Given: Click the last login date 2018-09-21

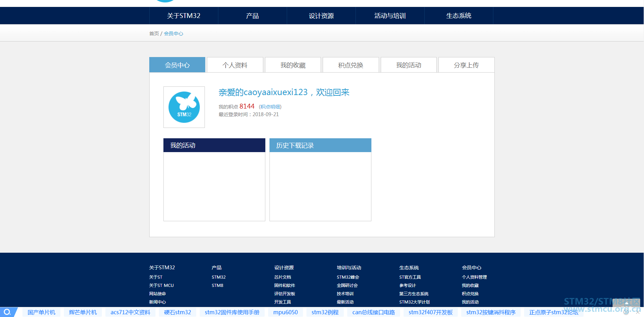Looking at the screenshot, I should point(266,114).
